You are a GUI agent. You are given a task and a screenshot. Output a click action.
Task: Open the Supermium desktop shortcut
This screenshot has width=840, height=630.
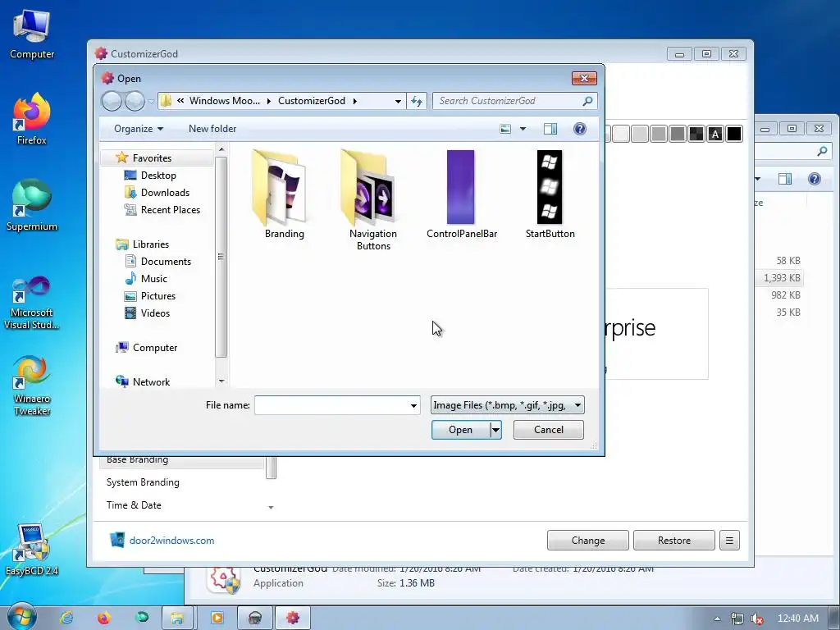tap(32, 205)
